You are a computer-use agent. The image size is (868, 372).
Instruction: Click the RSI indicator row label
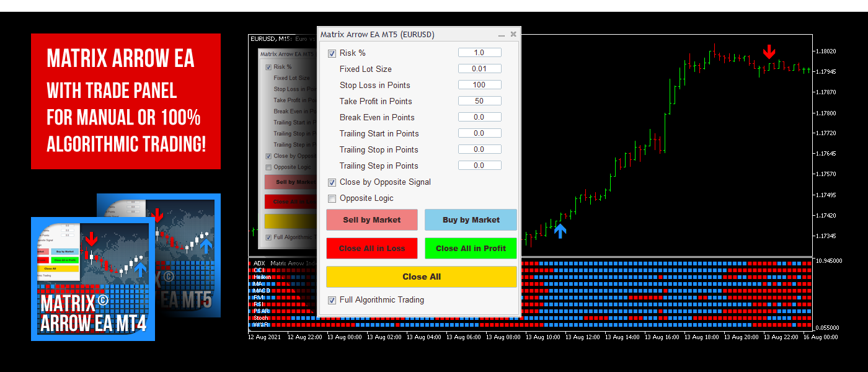click(259, 304)
